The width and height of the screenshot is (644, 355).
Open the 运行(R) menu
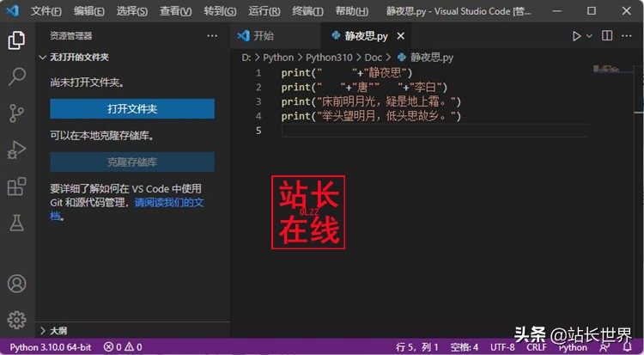[264, 11]
